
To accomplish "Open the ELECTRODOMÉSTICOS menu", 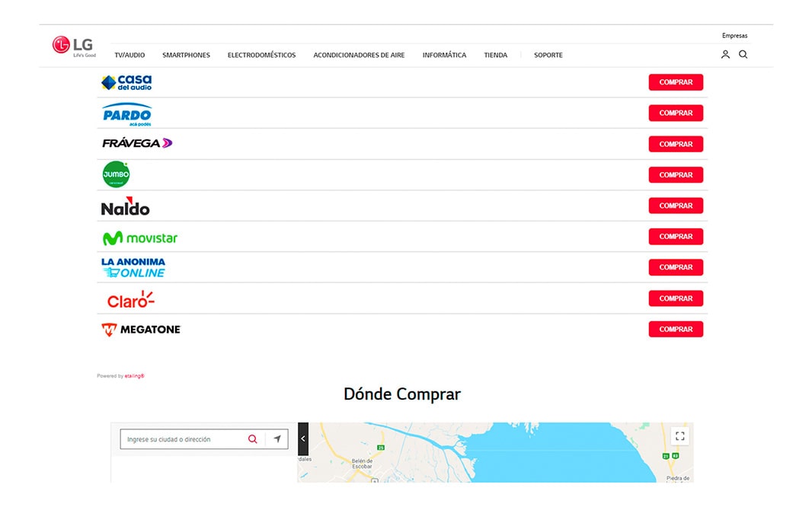I will pos(261,55).
